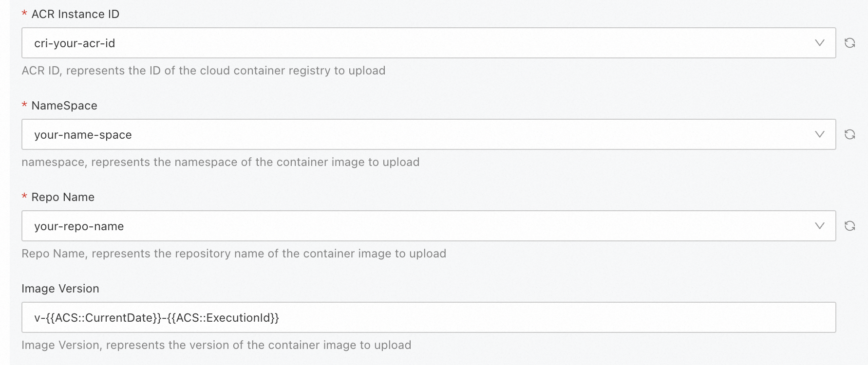Focus the Image Version input field
This screenshot has height=365, width=868.
pos(429,317)
